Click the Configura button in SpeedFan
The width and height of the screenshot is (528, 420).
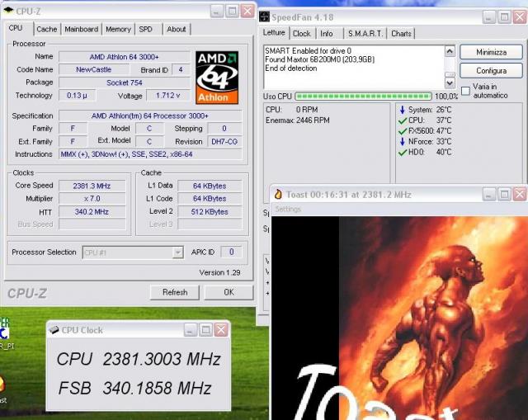tap(492, 71)
